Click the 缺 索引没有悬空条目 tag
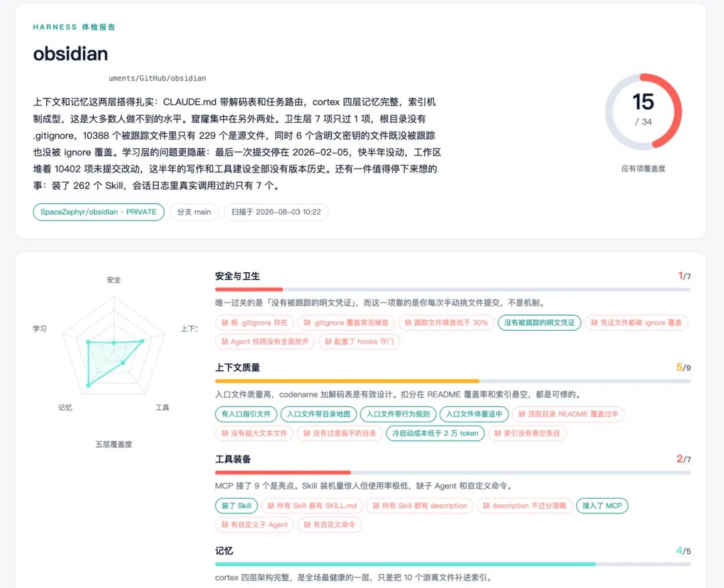Screen dimensions: 724x588 [x=527, y=433]
